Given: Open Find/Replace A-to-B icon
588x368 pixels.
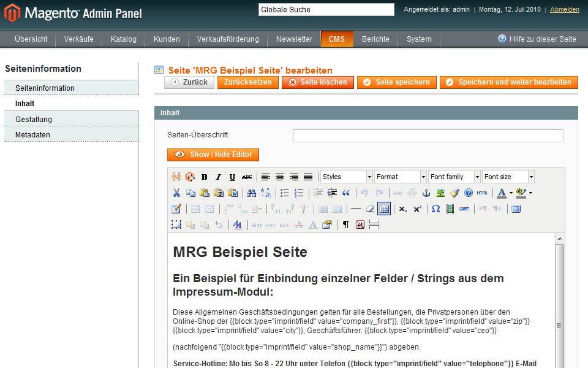Looking at the screenshot, I should (x=266, y=193).
